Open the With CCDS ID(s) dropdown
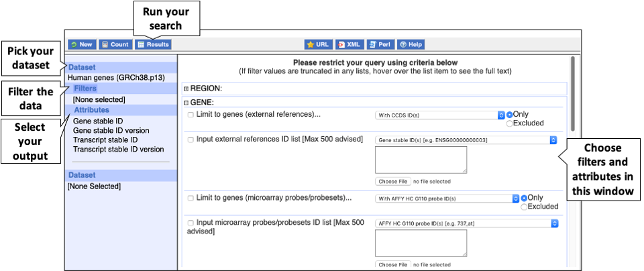644x271 pixels. tap(440, 115)
